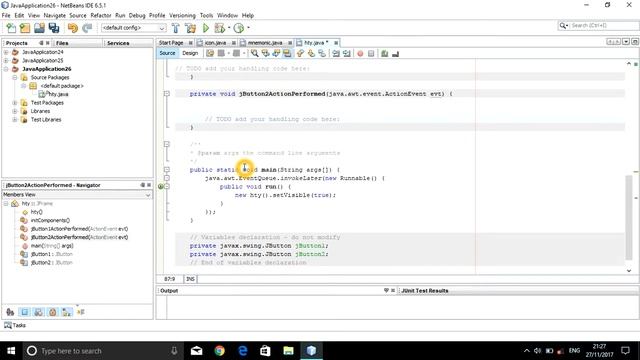
Task: Click the Toggle Highlight Search icon
Action: (x=287, y=53)
